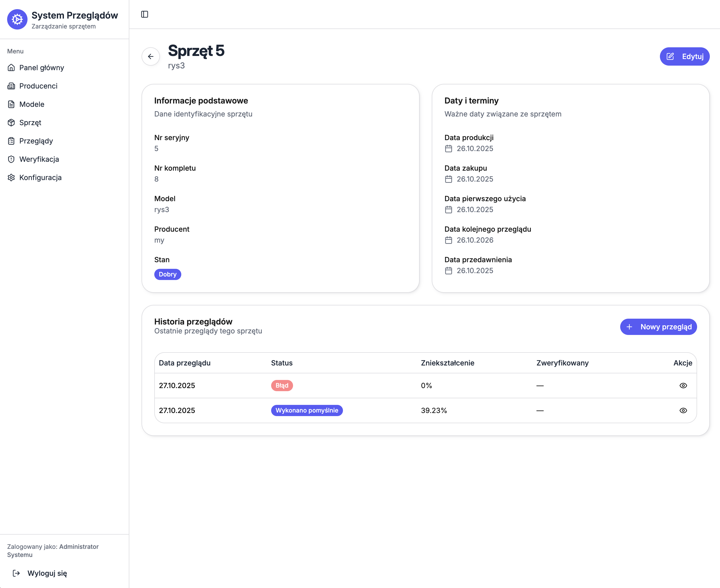Viewport: 720px width, 588px height.
Task: View details of the Błąd review row
Action: [683, 386]
